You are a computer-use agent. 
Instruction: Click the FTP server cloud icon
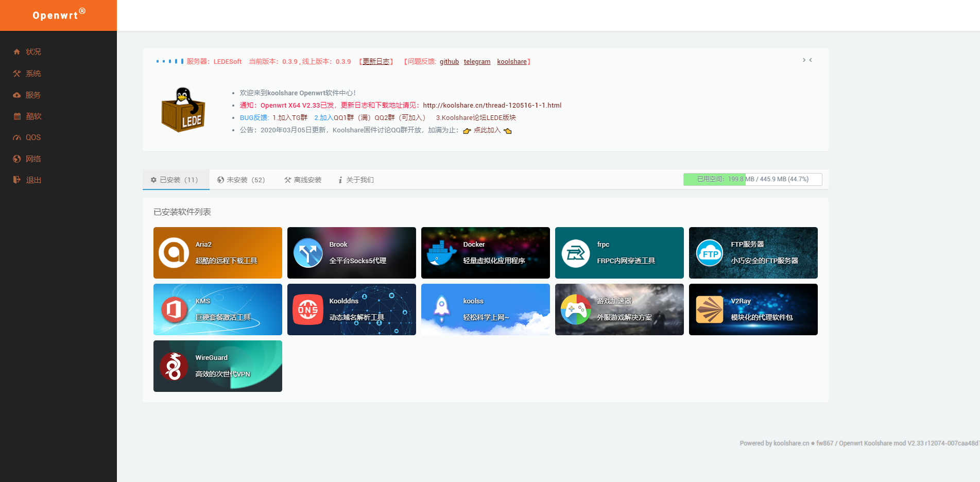pos(710,253)
